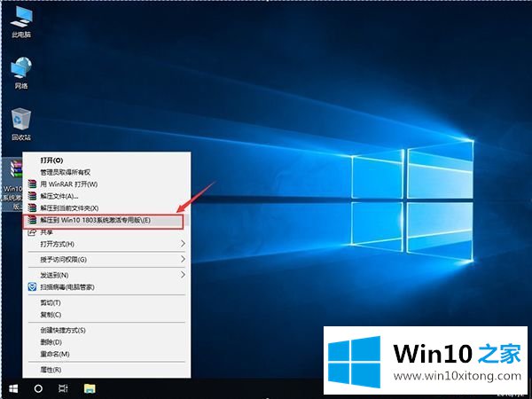532x399 pixels.
Task: Expand the 授予访问权限(G) submenu arrow
Action: click(184, 259)
